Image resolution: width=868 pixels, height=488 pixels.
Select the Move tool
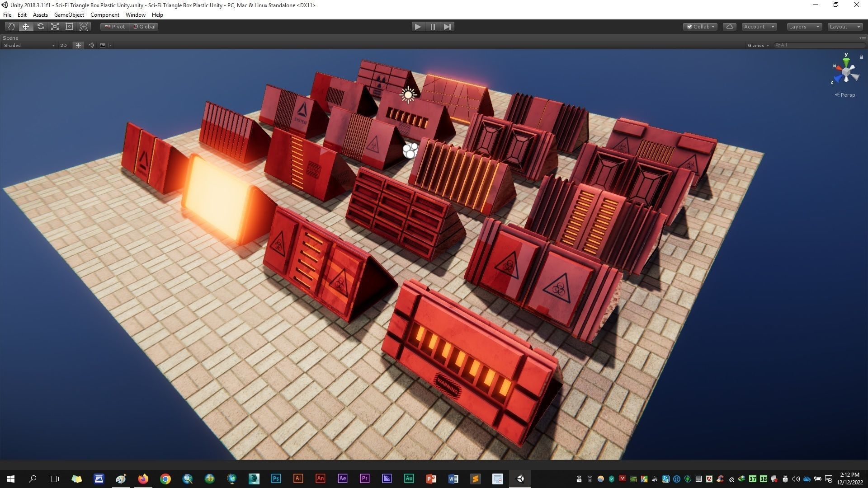tap(26, 27)
